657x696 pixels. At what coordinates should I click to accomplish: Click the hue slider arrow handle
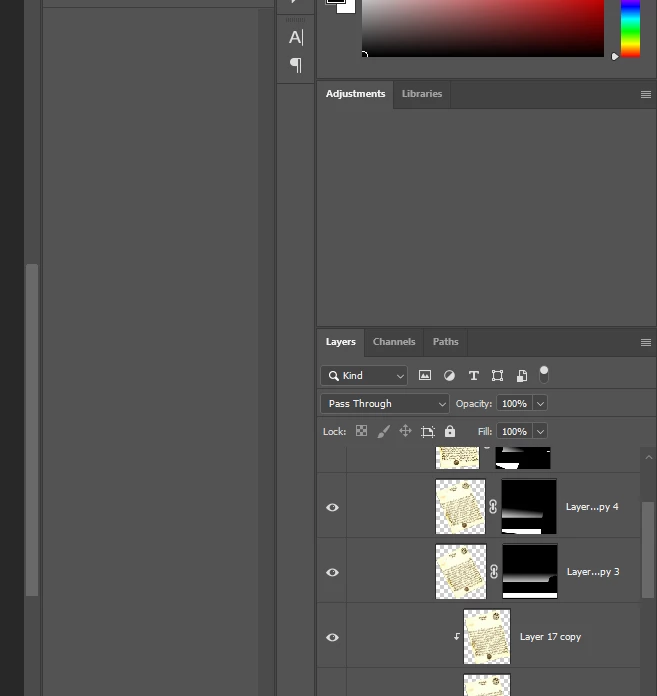click(x=615, y=56)
